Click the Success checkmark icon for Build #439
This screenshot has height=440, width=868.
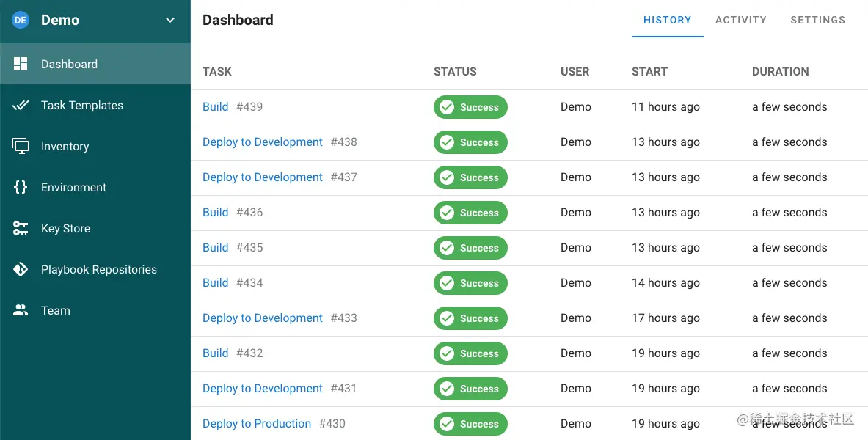click(447, 107)
